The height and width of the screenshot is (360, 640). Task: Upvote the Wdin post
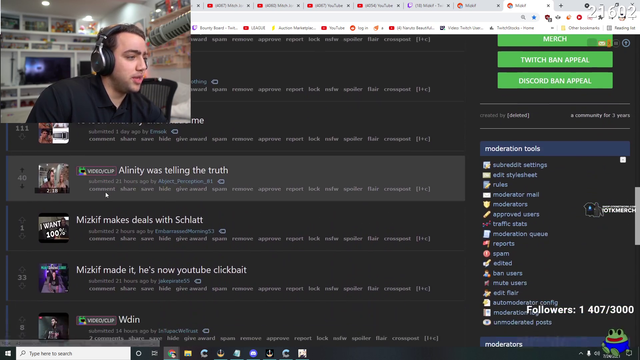coord(22,320)
